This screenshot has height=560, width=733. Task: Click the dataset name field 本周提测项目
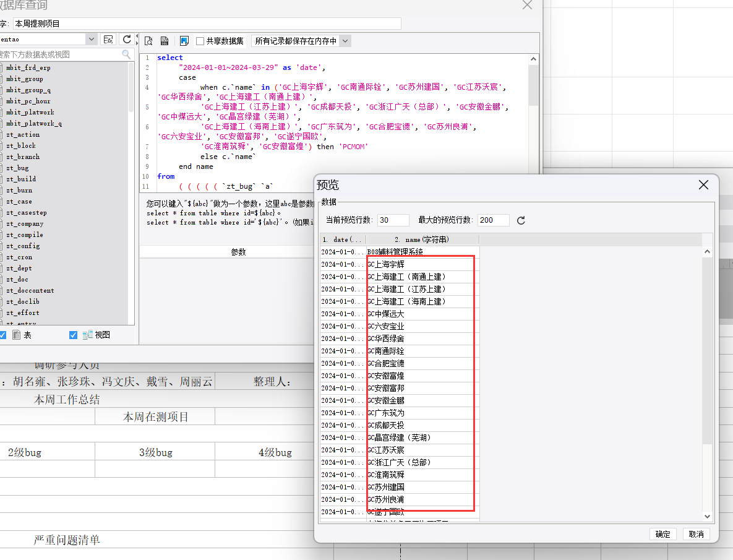point(207,24)
